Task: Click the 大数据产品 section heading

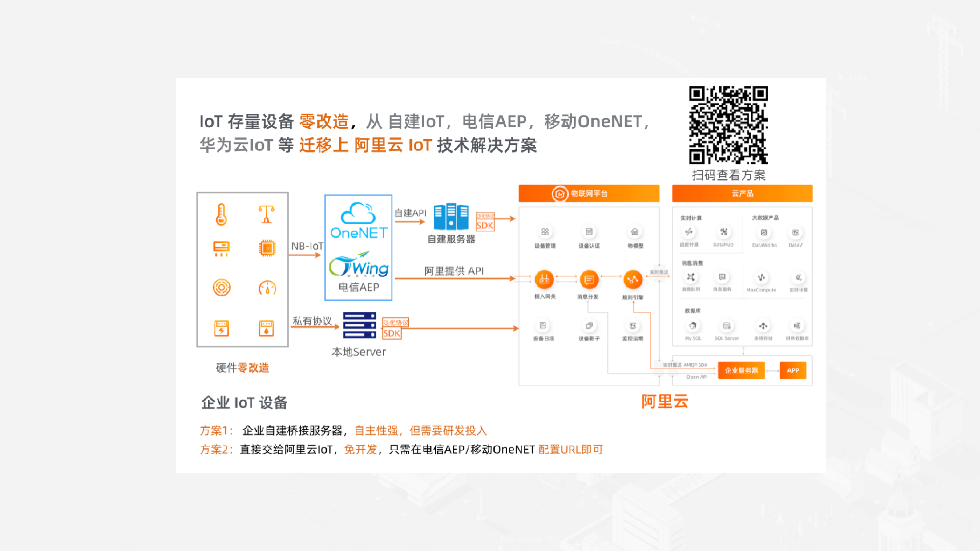Action: [765, 218]
